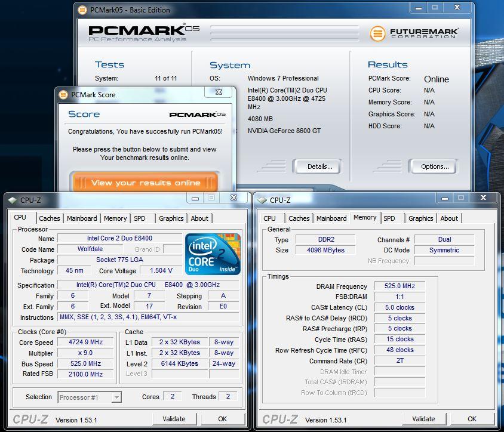Click the Cores count field
The height and width of the screenshot is (432, 504).
point(173,396)
